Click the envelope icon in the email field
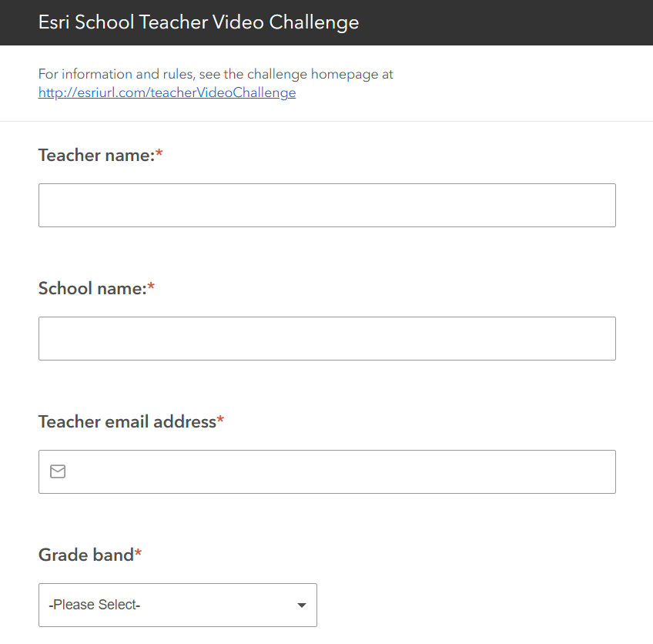This screenshot has width=653, height=644. point(58,471)
